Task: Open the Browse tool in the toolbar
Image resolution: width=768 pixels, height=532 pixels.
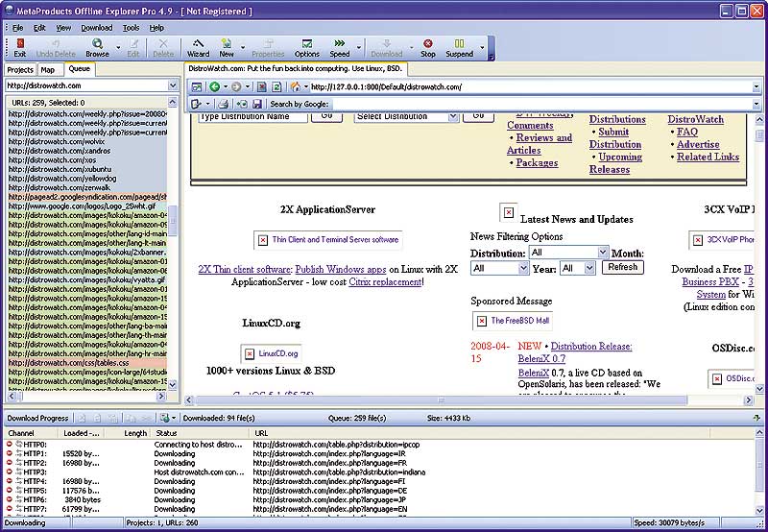Action: pyautogui.click(x=98, y=48)
